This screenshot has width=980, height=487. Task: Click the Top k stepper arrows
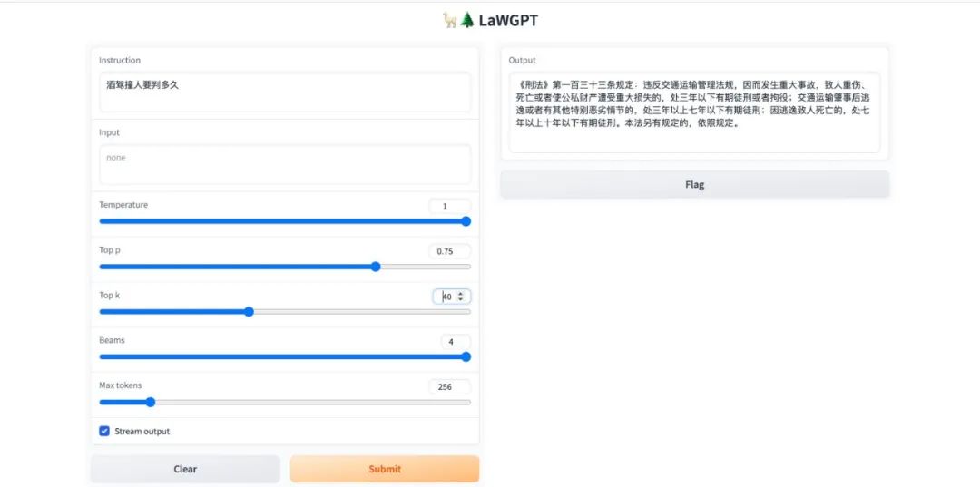[x=461, y=297]
